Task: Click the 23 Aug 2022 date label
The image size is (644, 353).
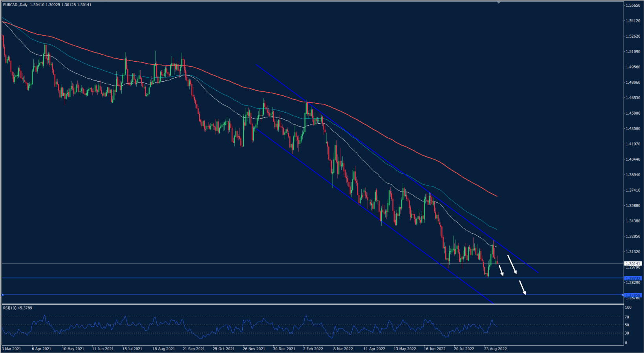Action: pos(495,349)
